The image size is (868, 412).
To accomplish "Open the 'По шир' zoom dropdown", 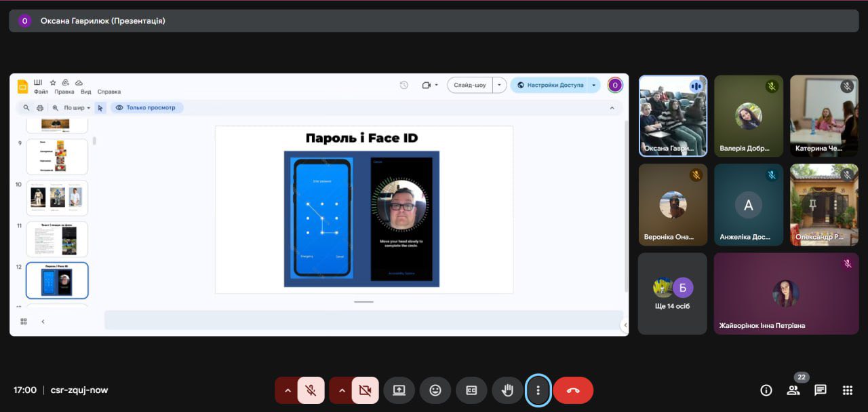I will point(77,108).
